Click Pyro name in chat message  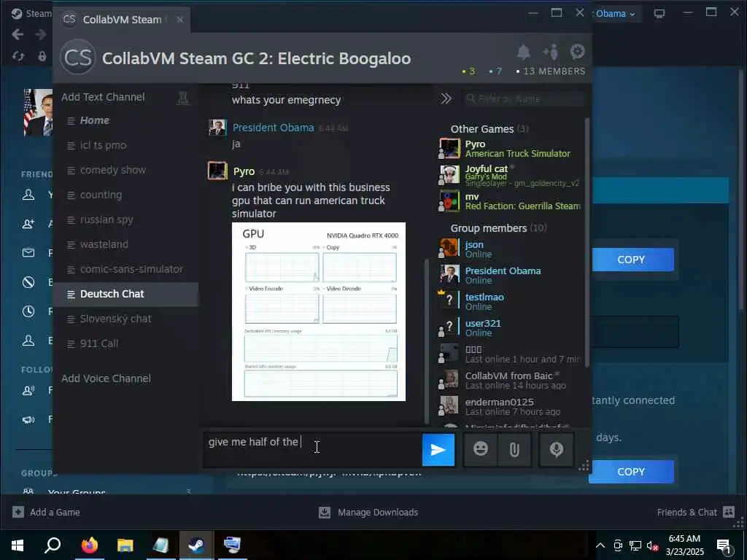coord(244,171)
